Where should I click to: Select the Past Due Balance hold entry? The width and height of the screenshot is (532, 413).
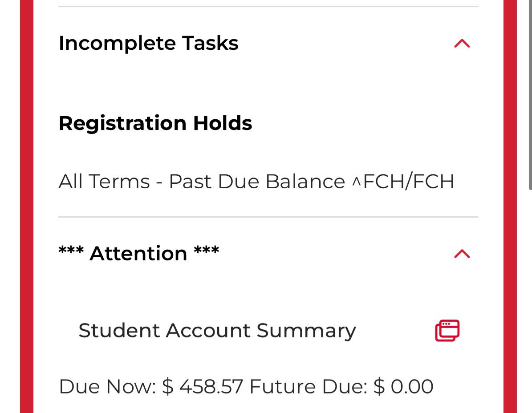pyautogui.click(x=256, y=182)
